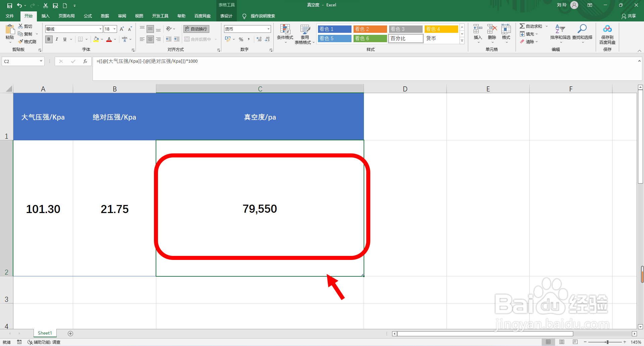Apply the 着色 1 cell style
The height and width of the screenshot is (346, 644).
pos(335,29)
